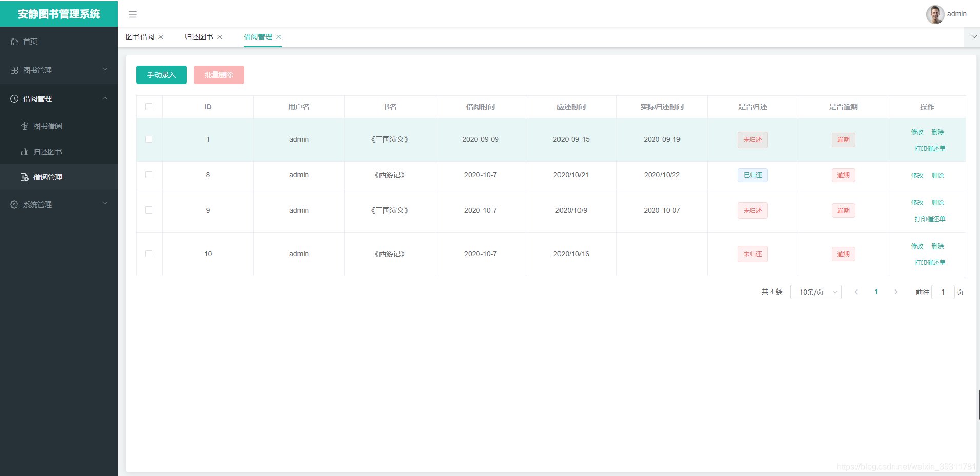
Task: Close the 图书借阅 tab
Action: pyautogui.click(x=161, y=37)
